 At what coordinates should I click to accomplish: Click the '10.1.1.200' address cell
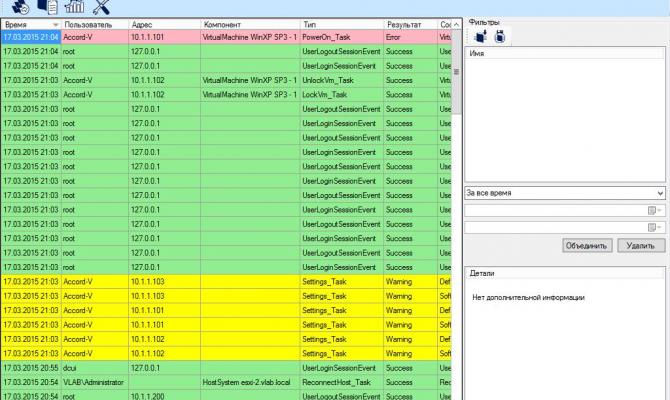pyautogui.click(x=164, y=396)
